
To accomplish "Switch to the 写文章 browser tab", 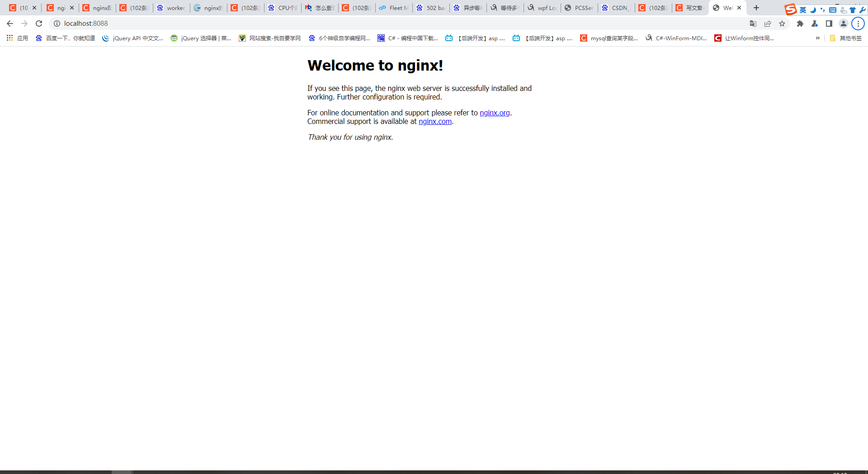I will (x=690, y=8).
